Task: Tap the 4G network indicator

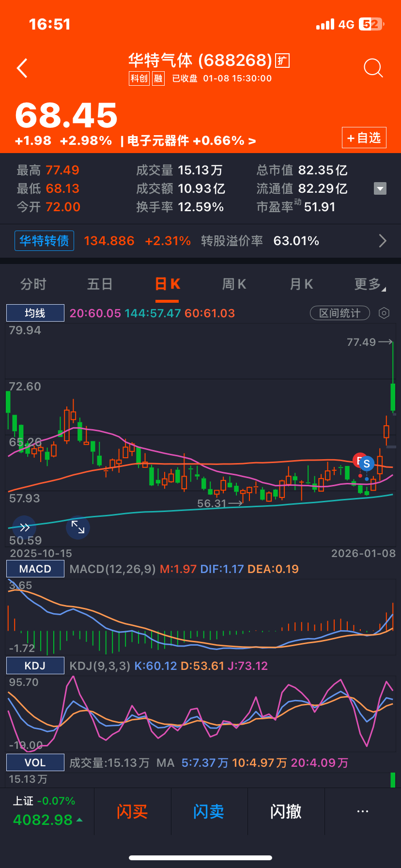Action: (x=346, y=25)
